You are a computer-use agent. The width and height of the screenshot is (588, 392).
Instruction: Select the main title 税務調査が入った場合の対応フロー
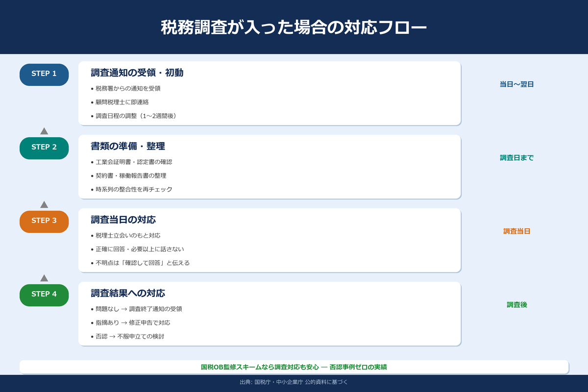click(x=294, y=27)
